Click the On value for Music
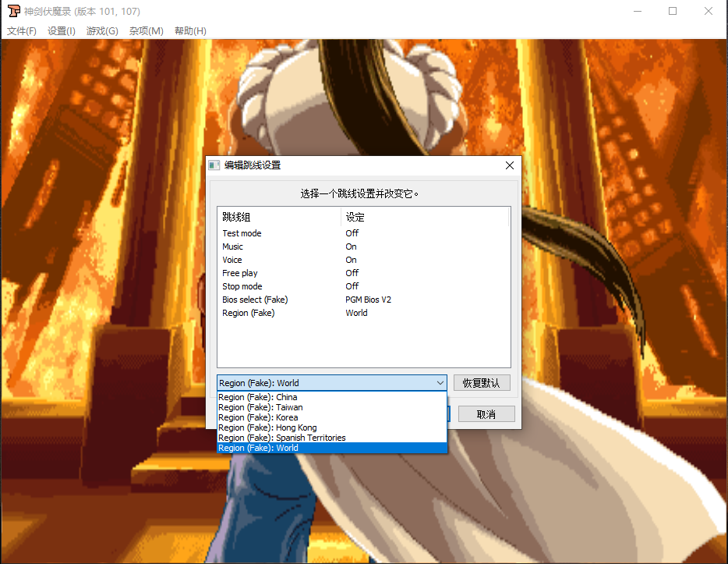This screenshot has width=728, height=564. click(x=351, y=247)
